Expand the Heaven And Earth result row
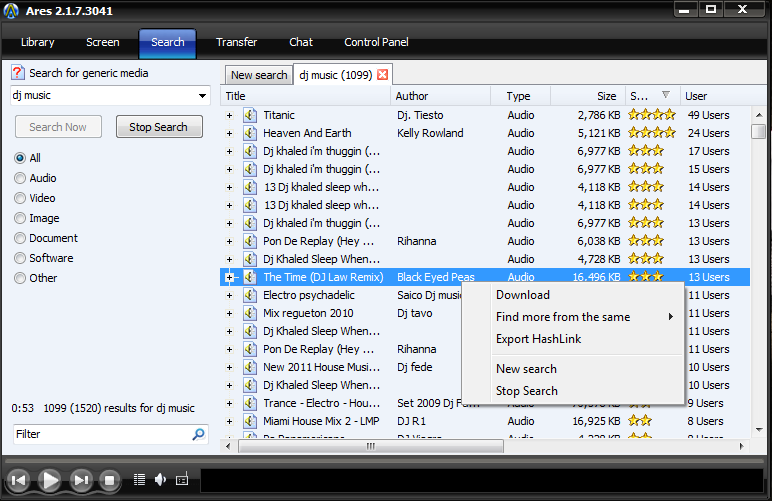The image size is (772, 501). 229,133
